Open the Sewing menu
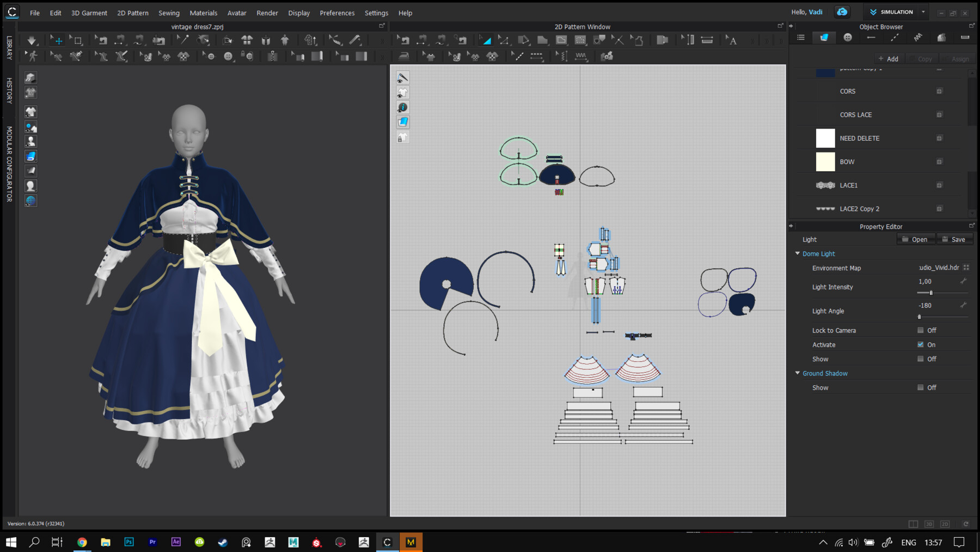This screenshot has width=980, height=552. coord(169,13)
